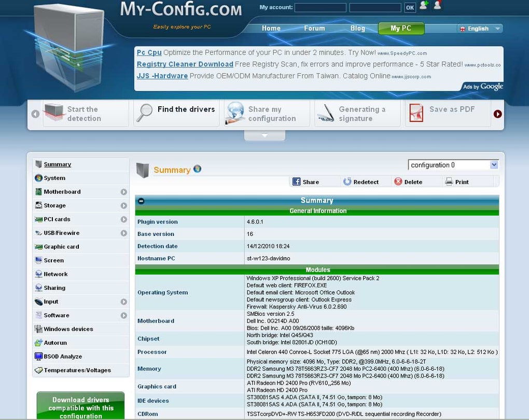Open the Pc Cpu ad link

point(149,52)
